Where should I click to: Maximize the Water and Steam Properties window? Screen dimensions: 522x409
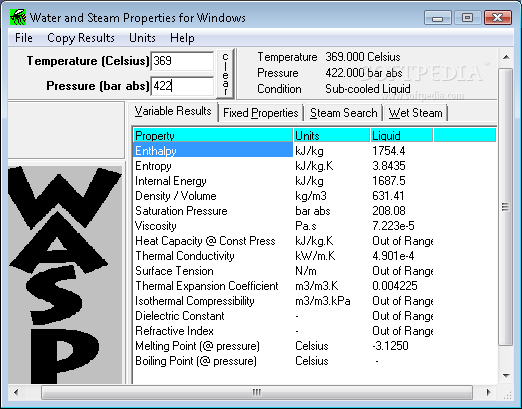click(x=467, y=18)
